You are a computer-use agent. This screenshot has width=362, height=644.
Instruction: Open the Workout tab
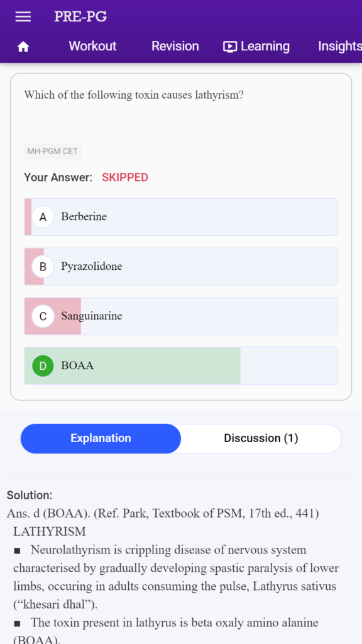(93, 46)
